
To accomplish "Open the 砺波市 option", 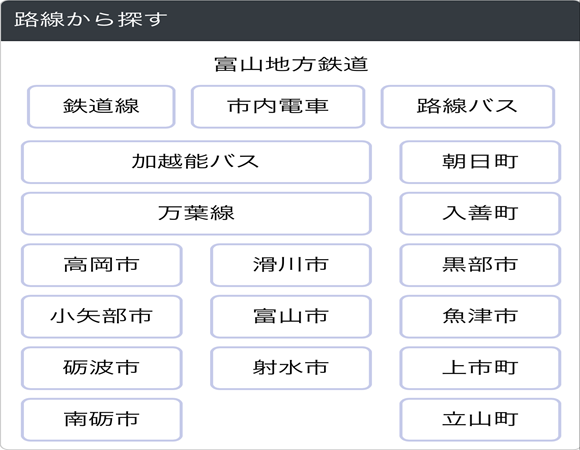I will click(x=102, y=368).
